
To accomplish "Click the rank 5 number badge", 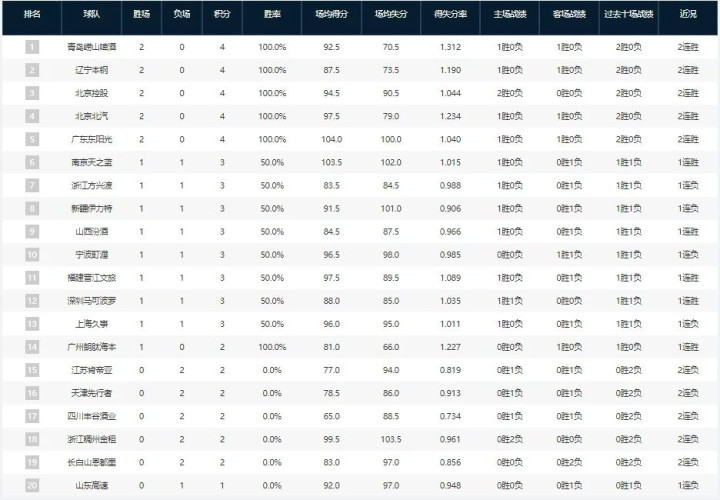I will point(32,139).
